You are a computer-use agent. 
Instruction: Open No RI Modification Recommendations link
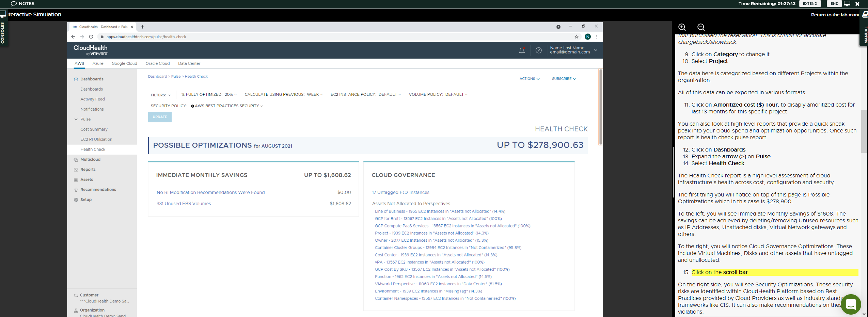click(210, 193)
